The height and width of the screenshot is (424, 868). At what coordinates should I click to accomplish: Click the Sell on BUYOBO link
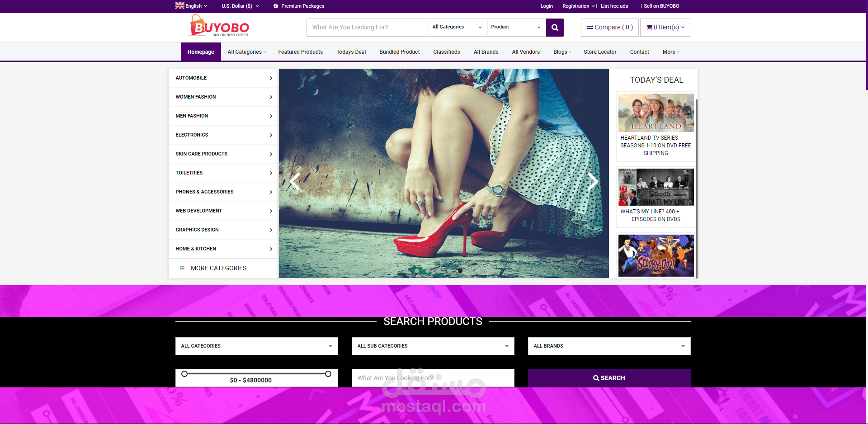[x=661, y=6]
